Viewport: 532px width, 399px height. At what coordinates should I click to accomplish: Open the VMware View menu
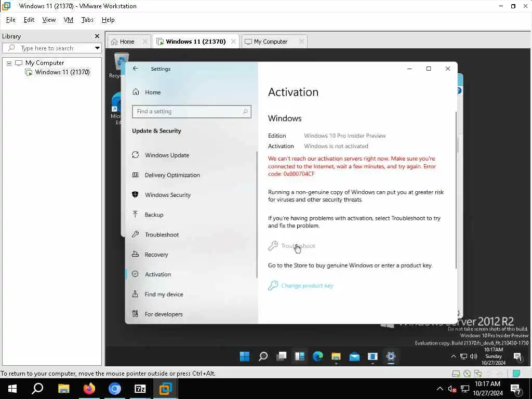[x=49, y=20]
